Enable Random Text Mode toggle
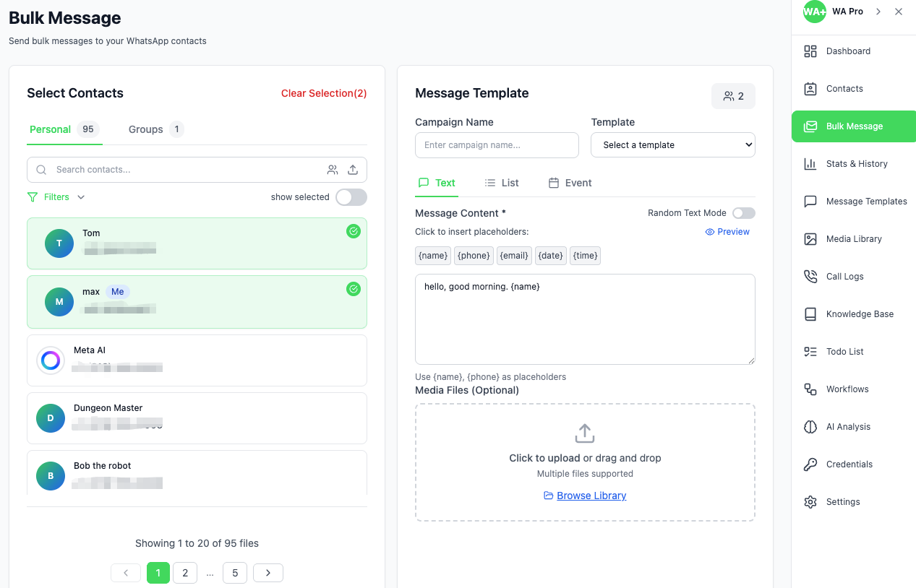Image resolution: width=916 pixels, height=588 pixels. coord(744,213)
